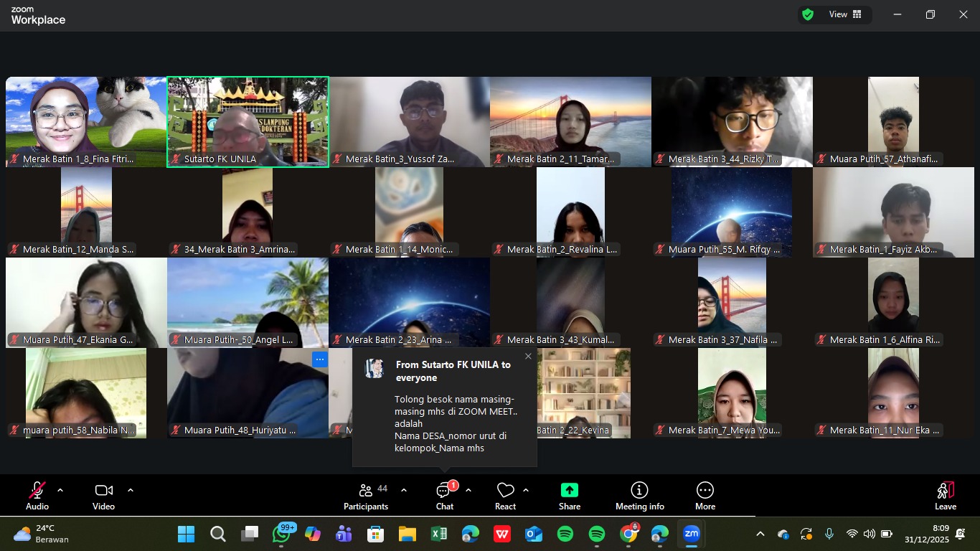The image size is (980, 551).
Task: Open the Participants panel
Action: (x=366, y=496)
